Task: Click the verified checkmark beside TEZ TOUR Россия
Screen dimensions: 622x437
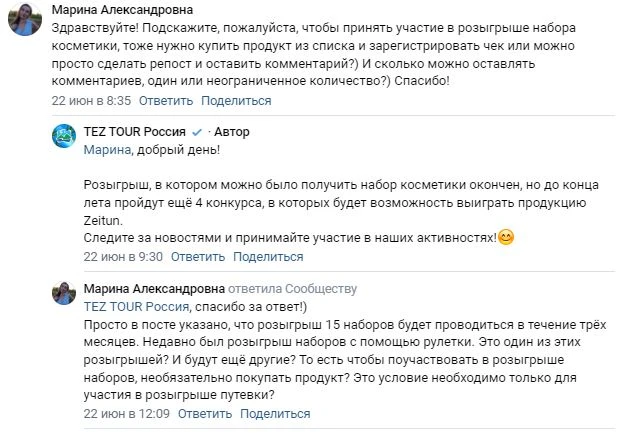Action: tap(197, 132)
